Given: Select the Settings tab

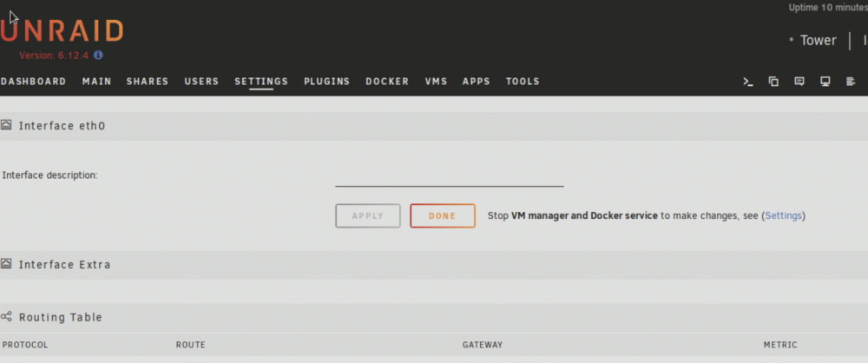Looking at the screenshot, I should click(261, 82).
